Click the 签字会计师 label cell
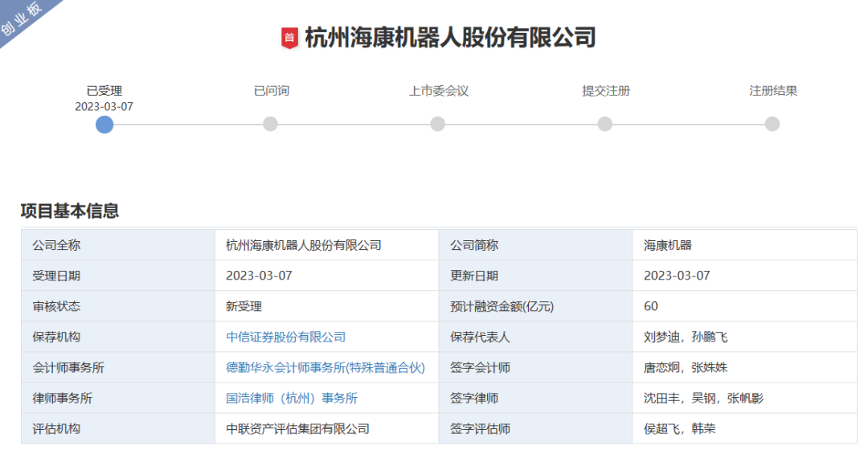Viewport: 868px width, 450px height. point(535,367)
